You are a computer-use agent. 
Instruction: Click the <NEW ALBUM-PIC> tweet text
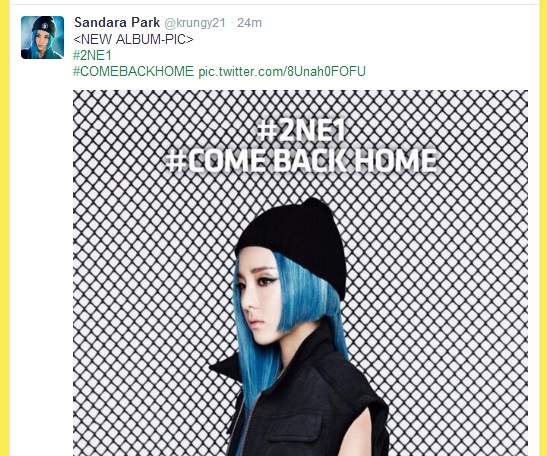click(x=133, y=39)
